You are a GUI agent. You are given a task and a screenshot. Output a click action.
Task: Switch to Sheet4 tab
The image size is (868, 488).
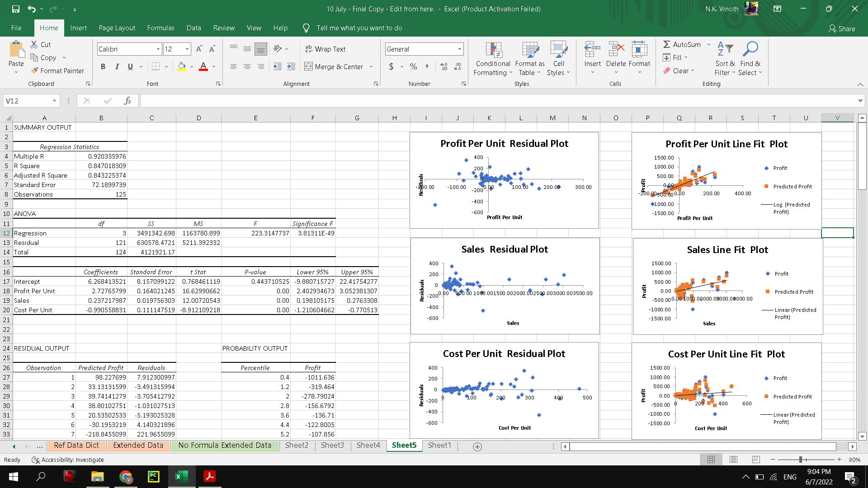tap(368, 446)
